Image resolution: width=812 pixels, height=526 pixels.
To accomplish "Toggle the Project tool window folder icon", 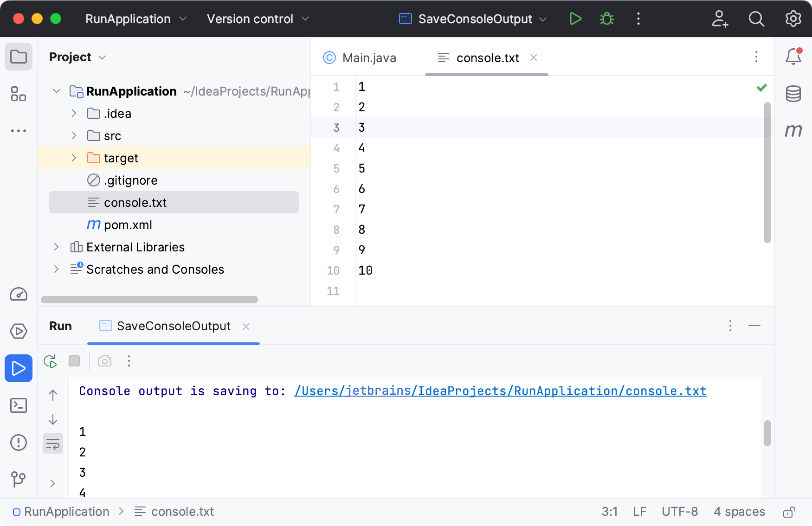I will pyautogui.click(x=19, y=56).
